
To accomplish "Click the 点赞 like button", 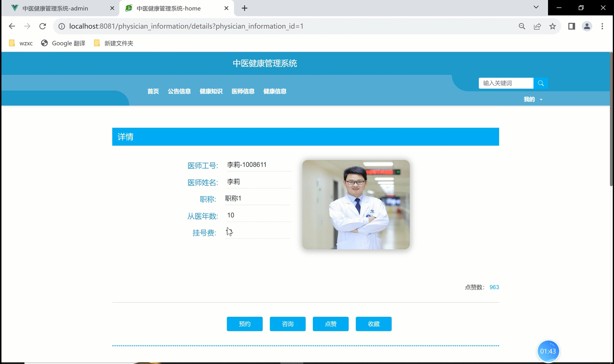I will pyautogui.click(x=330, y=324).
